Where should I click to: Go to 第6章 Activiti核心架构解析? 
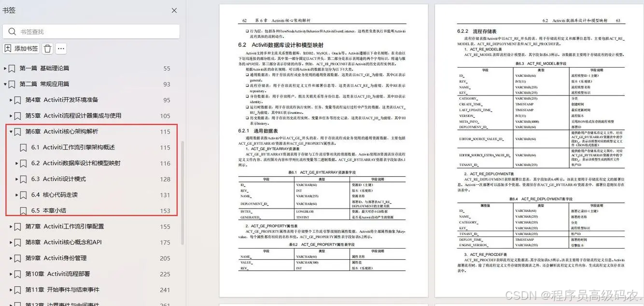(61, 131)
